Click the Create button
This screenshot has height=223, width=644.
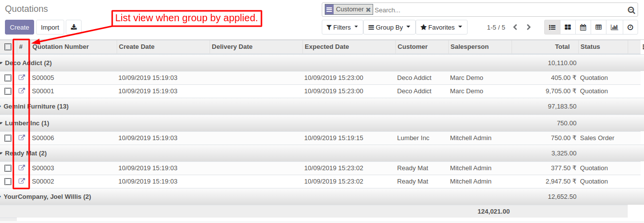click(20, 28)
